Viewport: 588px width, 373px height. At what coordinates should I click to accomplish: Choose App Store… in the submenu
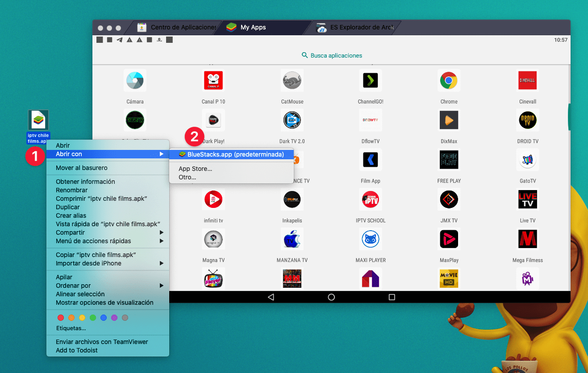231,169
